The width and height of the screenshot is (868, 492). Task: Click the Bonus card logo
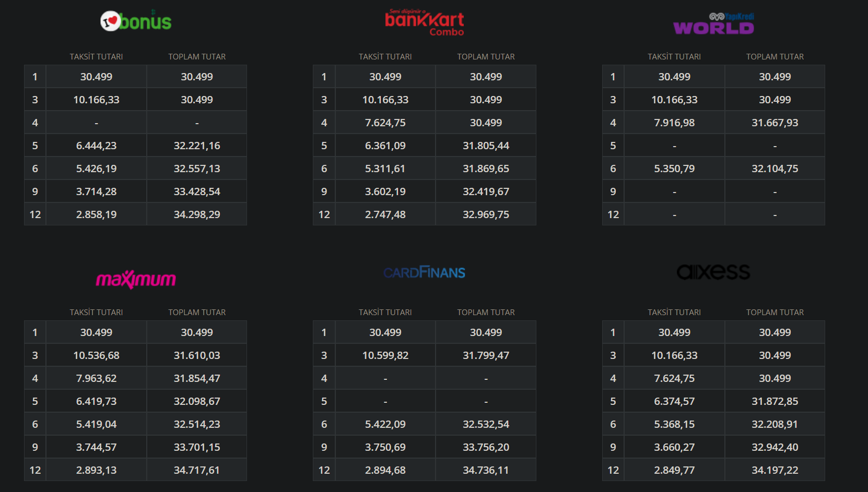tap(136, 21)
